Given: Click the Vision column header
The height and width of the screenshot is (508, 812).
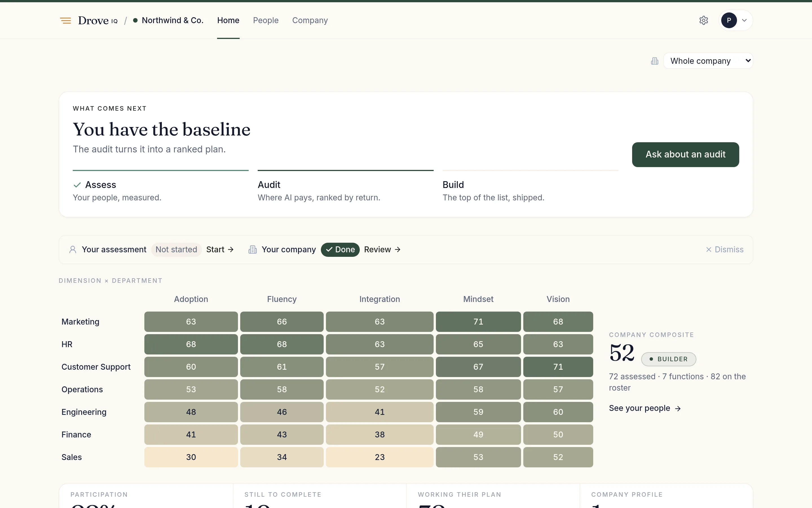Looking at the screenshot, I should pyautogui.click(x=558, y=299).
